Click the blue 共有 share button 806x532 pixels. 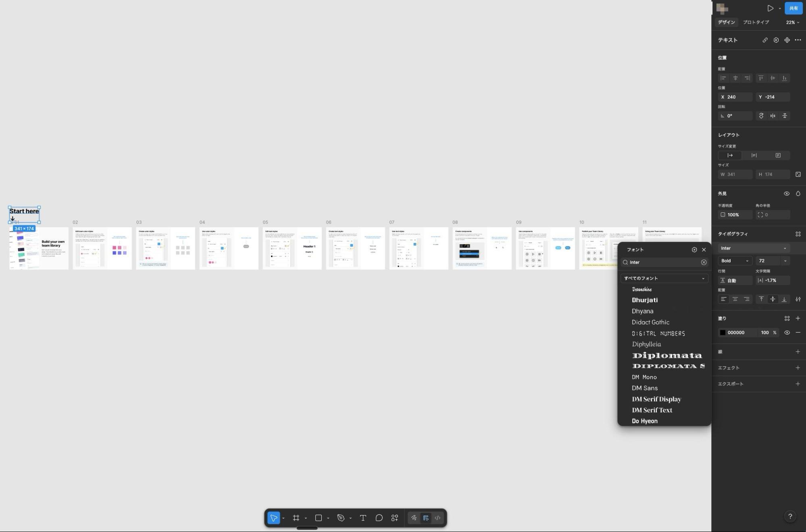[x=794, y=8]
